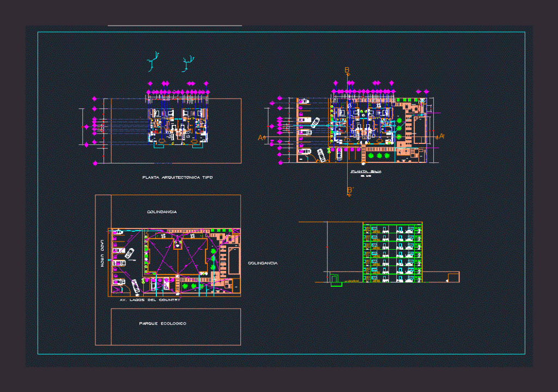This screenshot has height=392, width=558.
Task: Click the AV. LAGOS DEL COUNTRY label
Action: (x=150, y=300)
